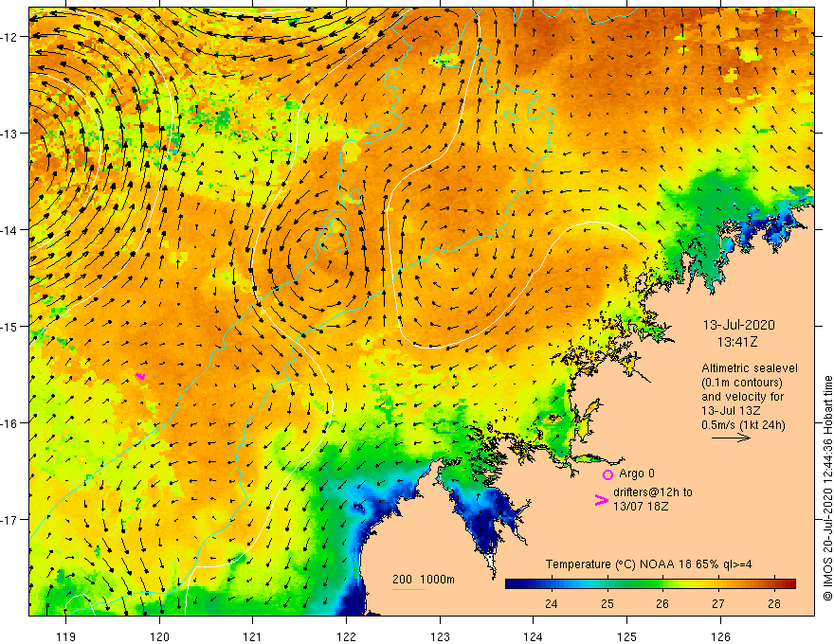Click the date text 13-Jul-2020

click(x=739, y=325)
